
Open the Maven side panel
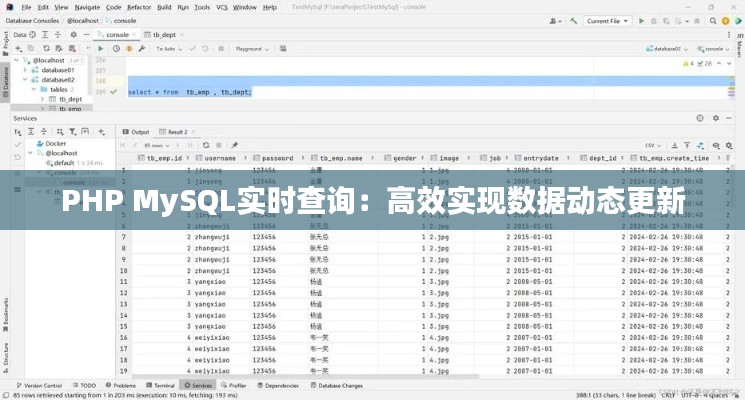coord(739,45)
